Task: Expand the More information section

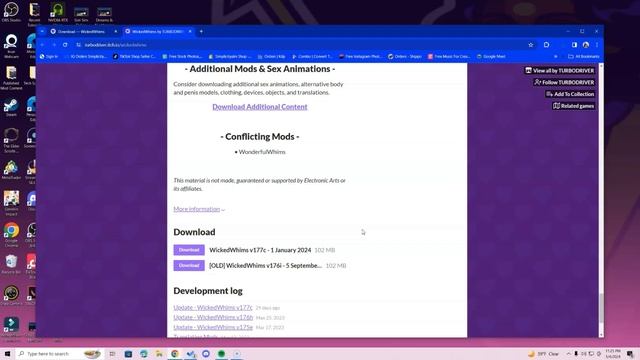Action: pos(199,209)
